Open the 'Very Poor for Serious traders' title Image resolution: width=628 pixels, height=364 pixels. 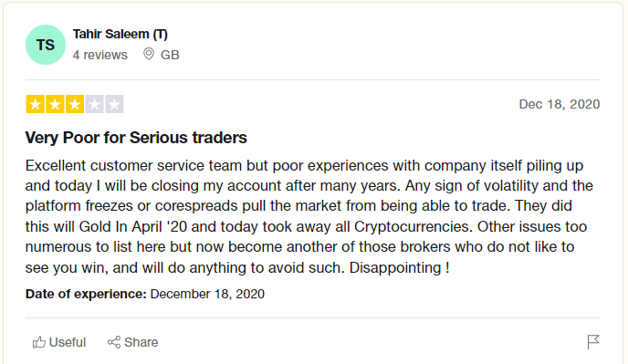coord(136,138)
